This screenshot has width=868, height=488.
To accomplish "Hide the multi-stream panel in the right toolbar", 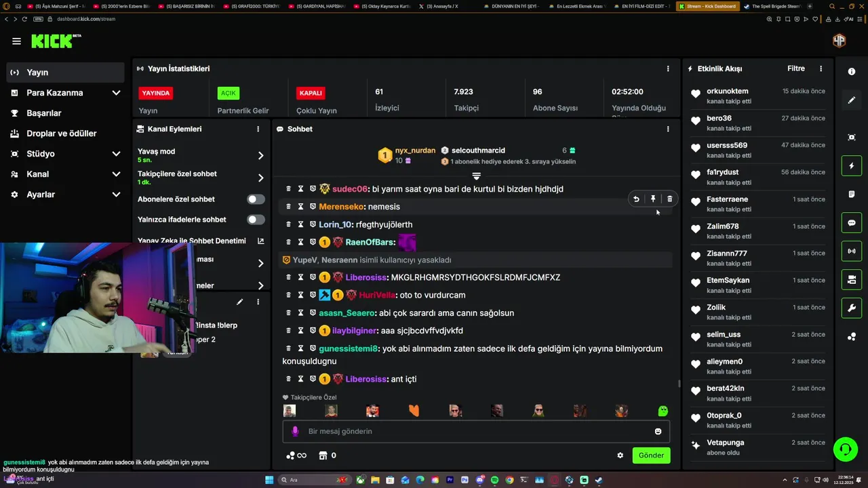I will (x=852, y=280).
